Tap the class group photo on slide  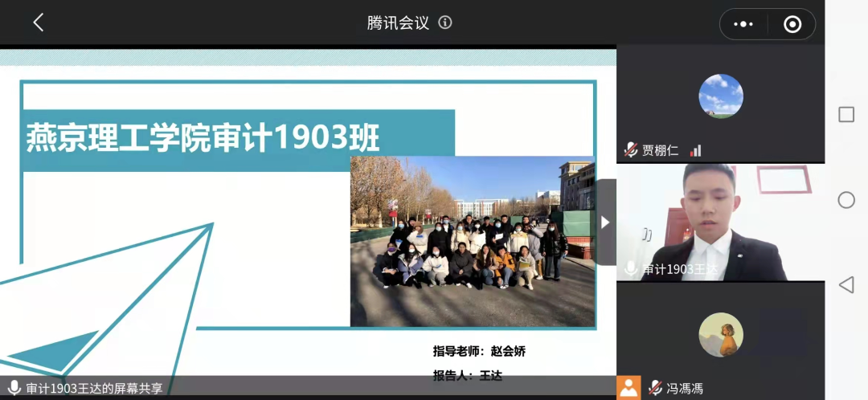(473, 241)
